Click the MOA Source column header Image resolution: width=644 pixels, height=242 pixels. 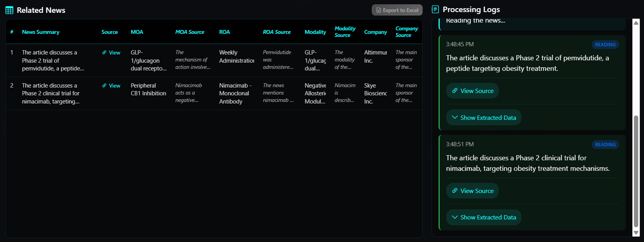pyautogui.click(x=190, y=32)
